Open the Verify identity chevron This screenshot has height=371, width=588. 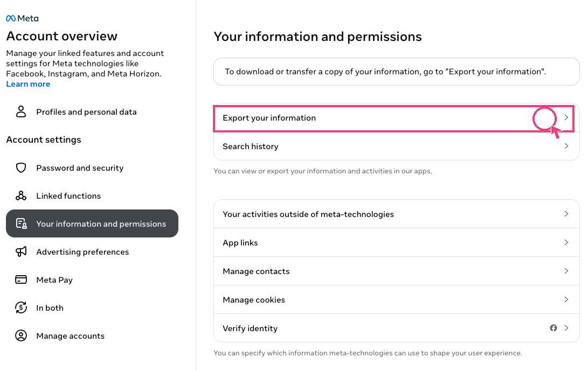[566, 328]
